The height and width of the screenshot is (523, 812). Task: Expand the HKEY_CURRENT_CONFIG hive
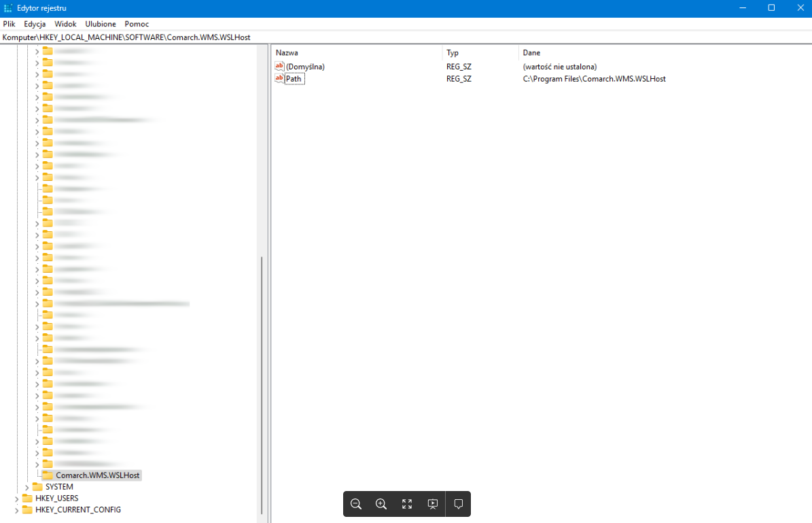[16, 510]
